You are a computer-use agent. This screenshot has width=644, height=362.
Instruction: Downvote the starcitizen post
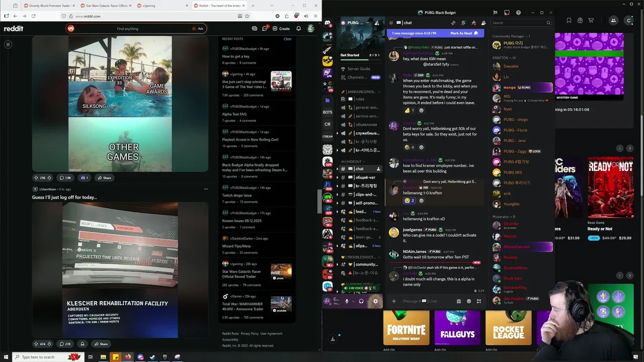pyautogui.click(x=49, y=344)
